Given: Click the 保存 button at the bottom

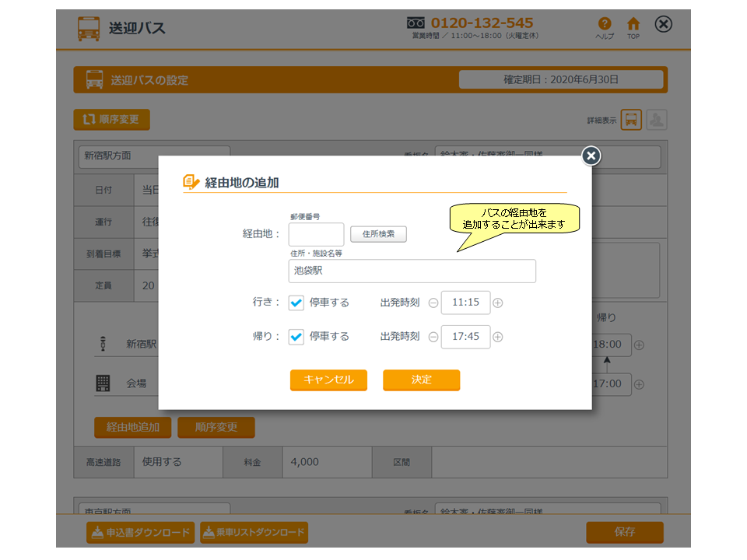Looking at the screenshot, I should pos(624,532).
